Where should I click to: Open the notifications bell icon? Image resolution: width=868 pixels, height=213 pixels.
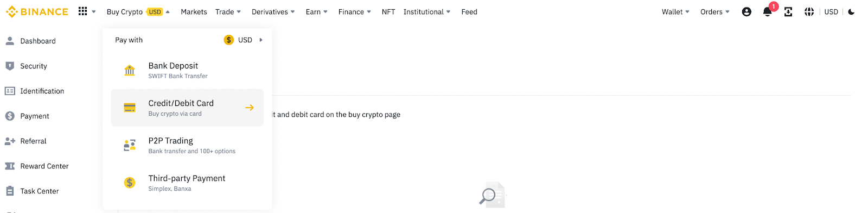tap(767, 12)
